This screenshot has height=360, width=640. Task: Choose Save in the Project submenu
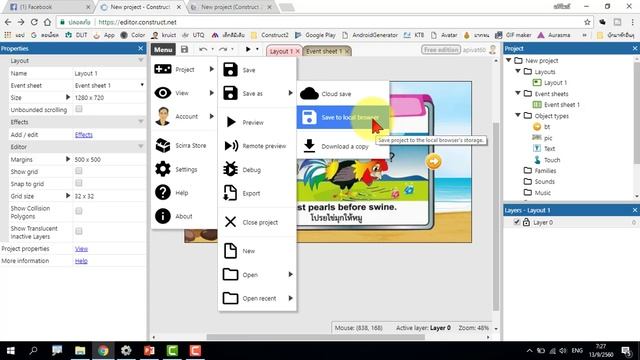[257, 70]
